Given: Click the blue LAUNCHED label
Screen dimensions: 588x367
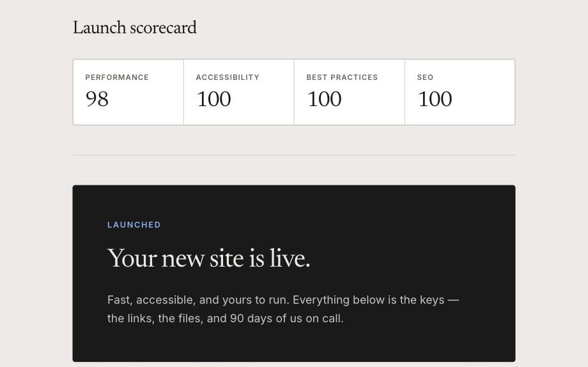Looking at the screenshot, I should (x=134, y=225).
